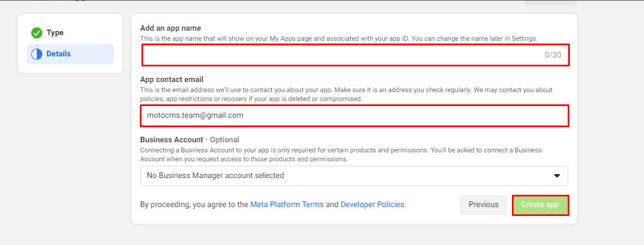Go back with the Previous button
The image size is (644, 245).
click(x=484, y=205)
